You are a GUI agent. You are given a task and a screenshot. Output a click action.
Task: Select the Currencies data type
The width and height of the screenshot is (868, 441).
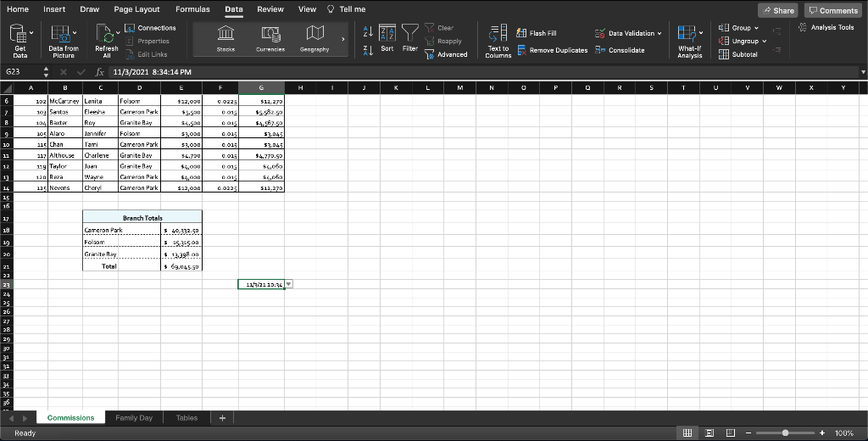coord(270,39)
